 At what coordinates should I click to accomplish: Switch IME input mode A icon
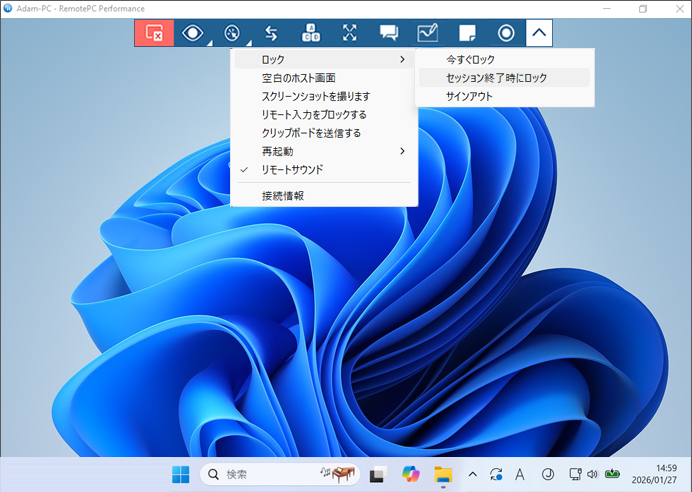[x=520, y=475]
